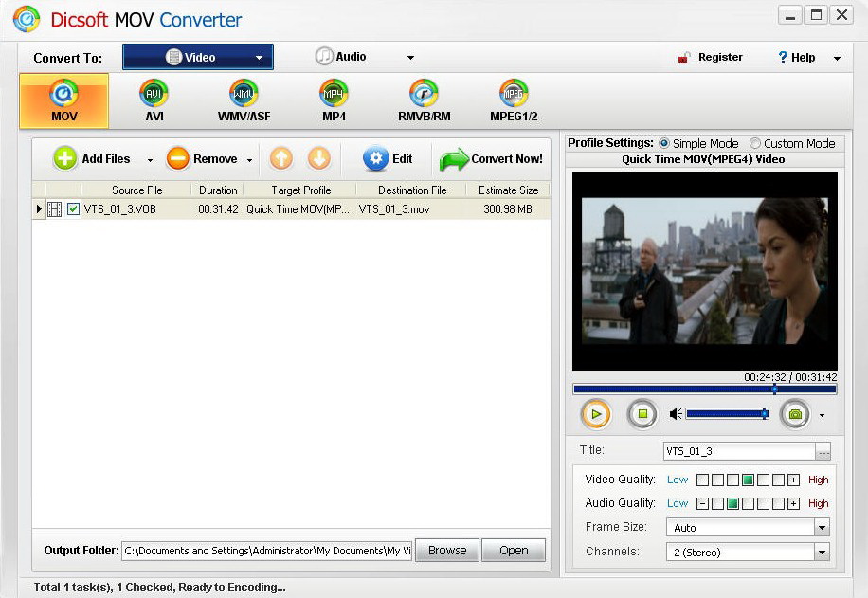Click the green Convert Now arrow icon
Screen dimensions: 868x598
454,160
